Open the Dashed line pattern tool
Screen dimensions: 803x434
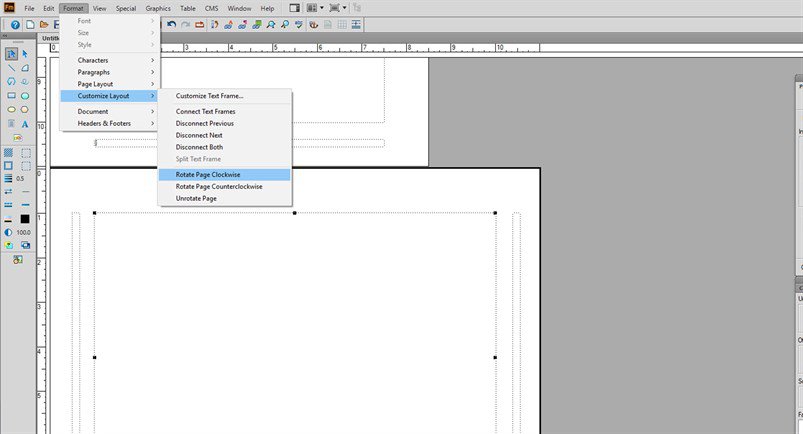(9, 205)
